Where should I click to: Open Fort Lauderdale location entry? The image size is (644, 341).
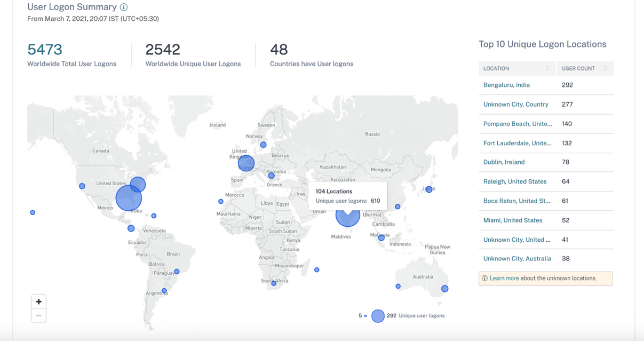(517, 143)
